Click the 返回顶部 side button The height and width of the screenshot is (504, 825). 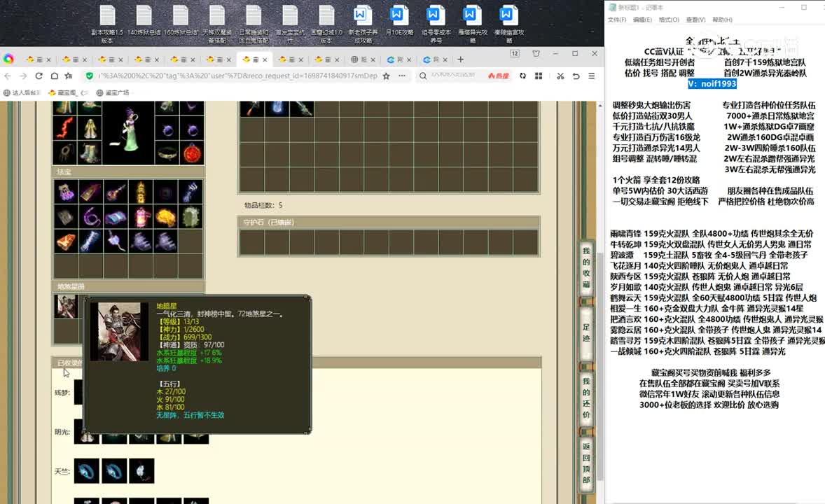coord(586,463)
